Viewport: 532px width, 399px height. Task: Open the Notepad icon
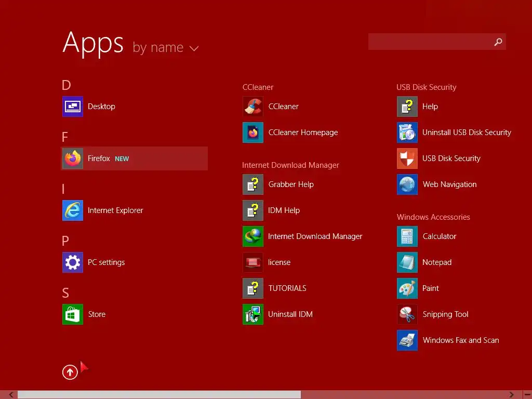click(407, 262)
